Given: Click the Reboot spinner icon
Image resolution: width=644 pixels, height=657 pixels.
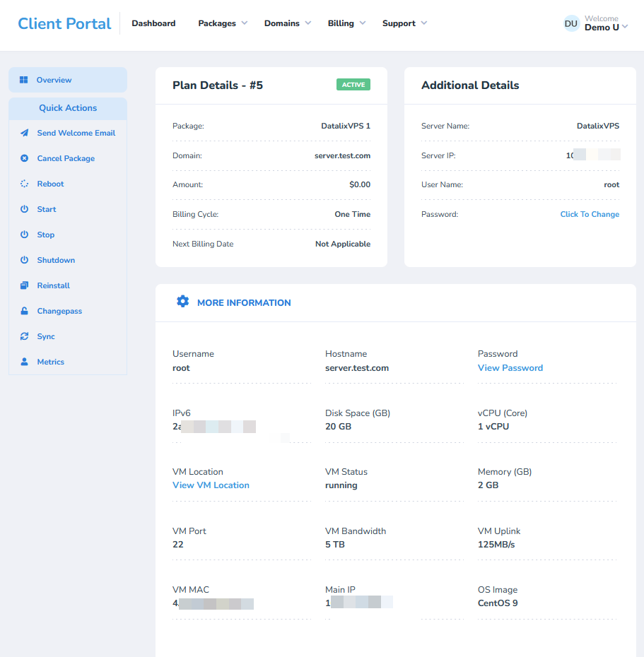Looking at the screenshot, I should 24,184.
